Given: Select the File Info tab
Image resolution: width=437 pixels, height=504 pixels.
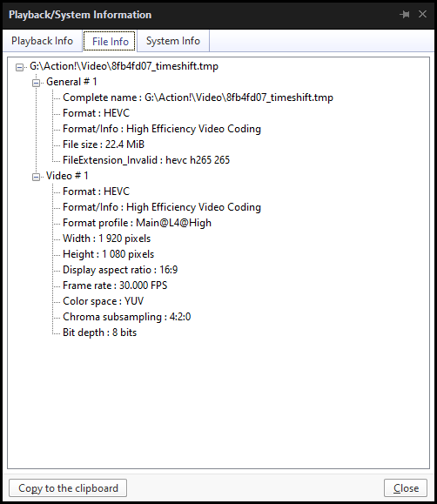Looking at the screenshot, I should point(110,41).
